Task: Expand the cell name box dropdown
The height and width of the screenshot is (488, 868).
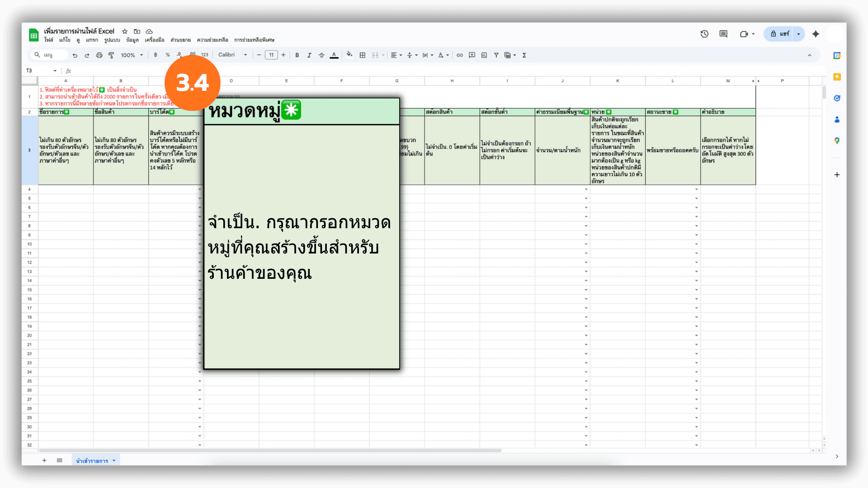Action: pos(55,70)
